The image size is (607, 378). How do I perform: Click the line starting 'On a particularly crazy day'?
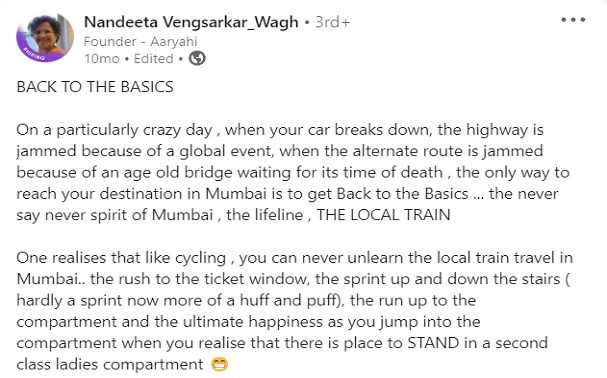280,130
